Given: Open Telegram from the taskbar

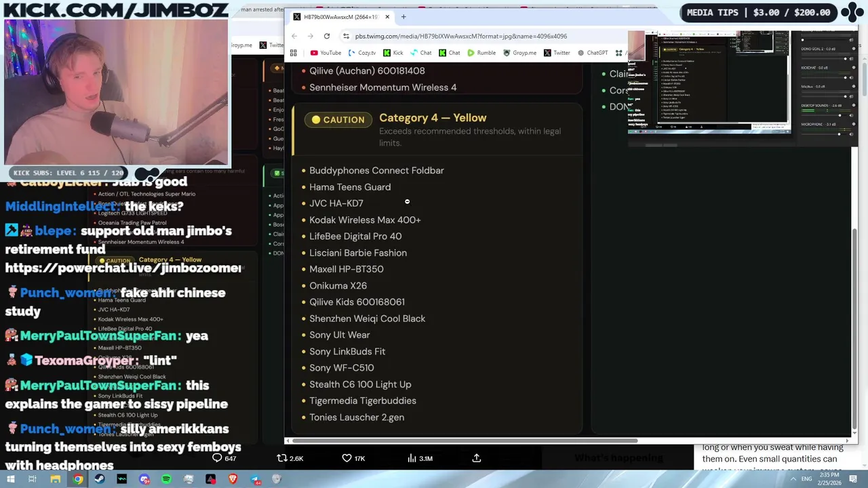Looking at the screenshot, I should (255, 479).
